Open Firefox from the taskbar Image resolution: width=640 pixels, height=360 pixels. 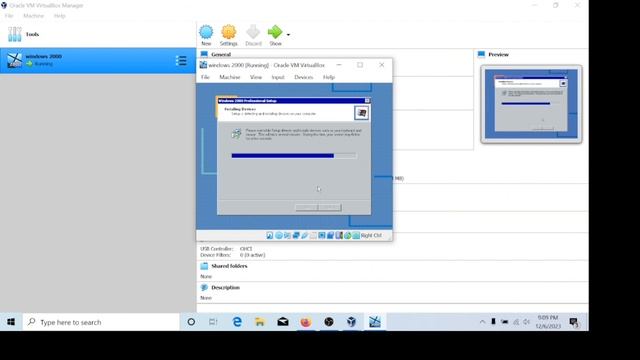(306, 322)
